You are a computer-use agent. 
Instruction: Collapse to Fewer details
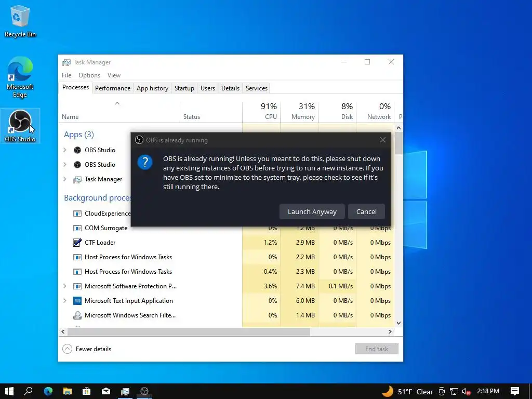(x=87, y=349)
